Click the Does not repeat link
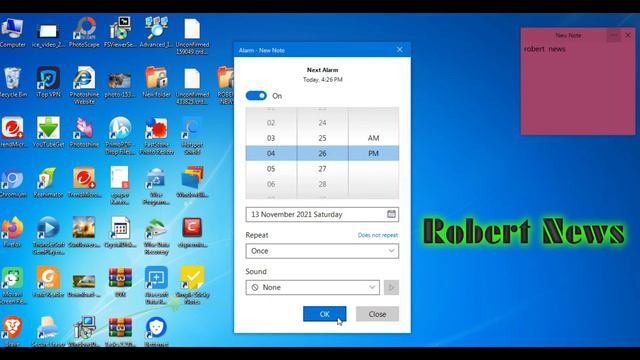The height and width of the screenshot is (360, 640). pyautogui.click(x=378, y=235)
